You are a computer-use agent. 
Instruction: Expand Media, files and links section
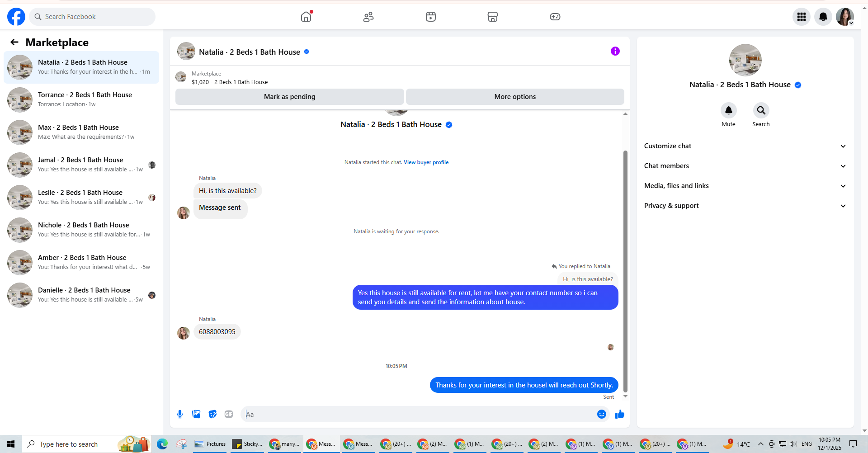pyautogui.click(x=745, y=186)
